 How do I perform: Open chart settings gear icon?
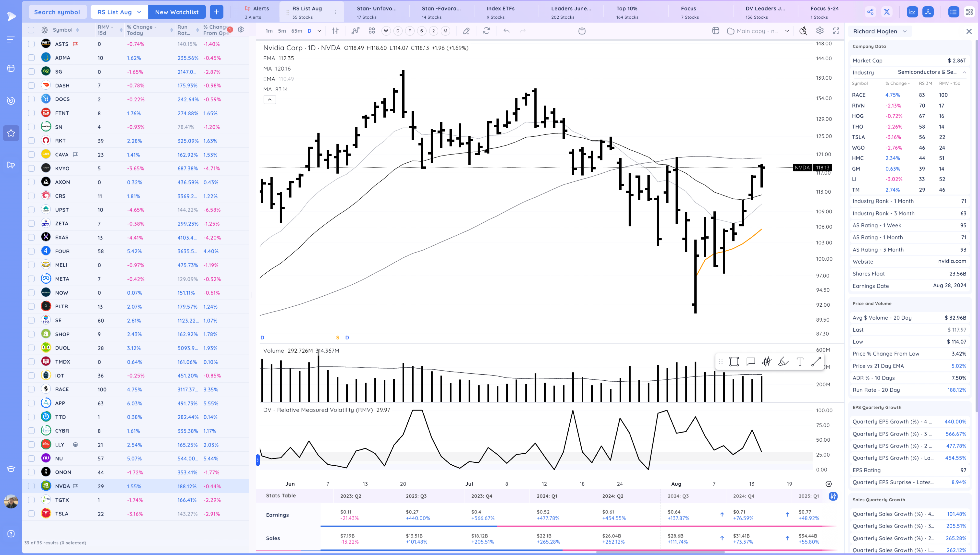click(820, 31)
